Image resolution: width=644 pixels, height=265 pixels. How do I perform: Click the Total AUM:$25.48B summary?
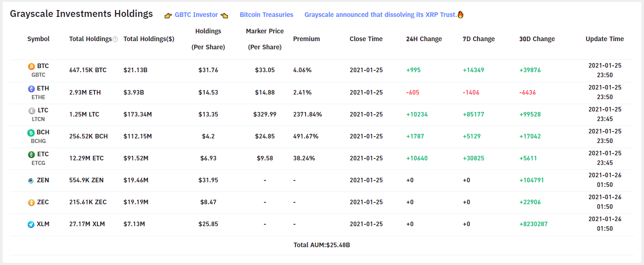pos(322,245)
